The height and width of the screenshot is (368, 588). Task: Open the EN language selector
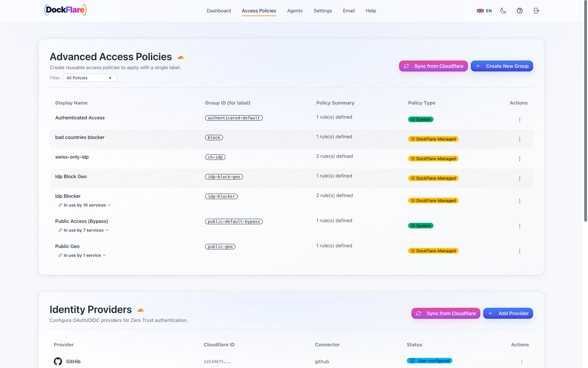[484, 11]
